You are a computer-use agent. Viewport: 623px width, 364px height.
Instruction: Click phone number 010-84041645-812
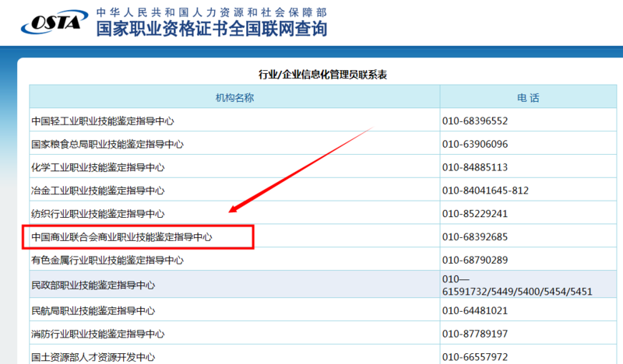click(485, 191)
